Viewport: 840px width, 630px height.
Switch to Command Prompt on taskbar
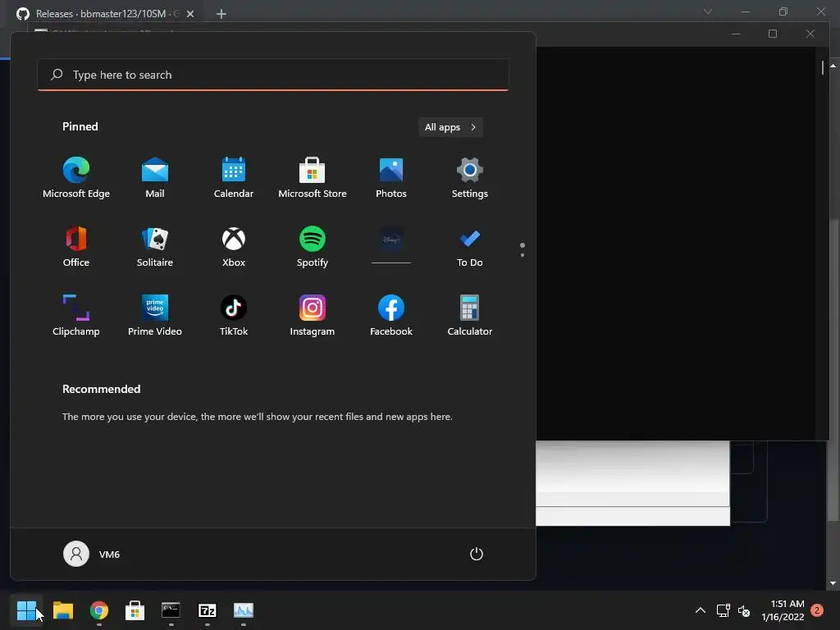tap(171, 610)
